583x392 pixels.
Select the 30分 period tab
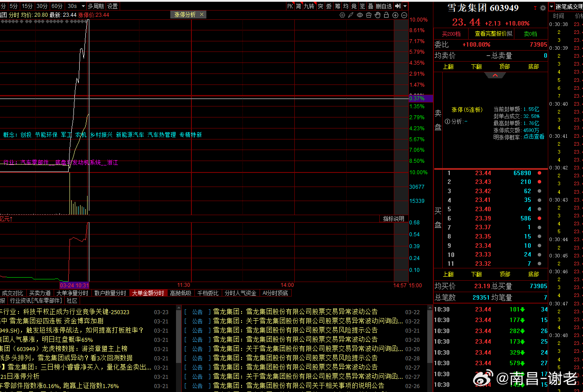(x=42, y=6)
